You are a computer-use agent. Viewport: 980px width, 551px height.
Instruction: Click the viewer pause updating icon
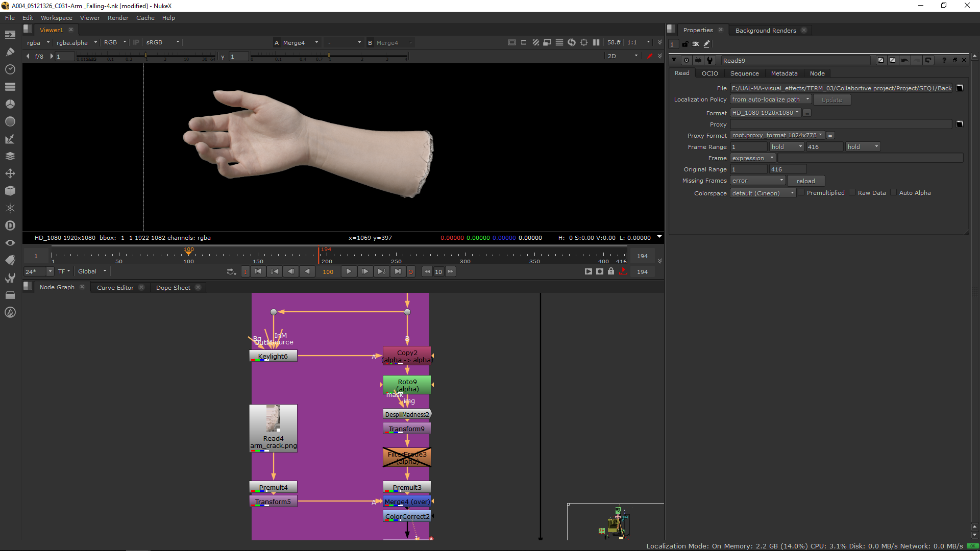point(596,42)
